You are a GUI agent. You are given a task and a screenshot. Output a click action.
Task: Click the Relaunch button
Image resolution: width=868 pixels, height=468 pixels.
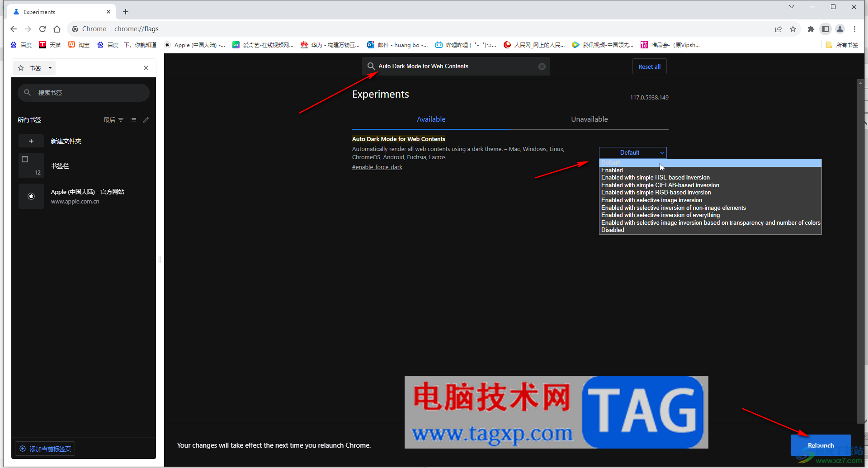821,445
